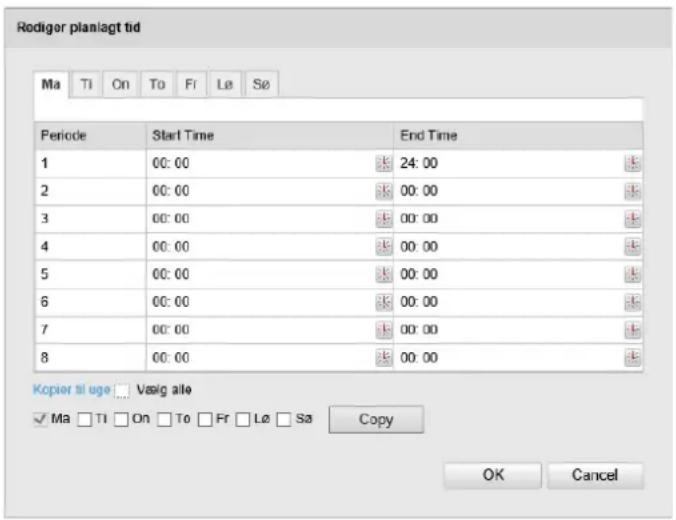Enable the On copy checkbox
676x520 pixels.
[x=121, y=419]
